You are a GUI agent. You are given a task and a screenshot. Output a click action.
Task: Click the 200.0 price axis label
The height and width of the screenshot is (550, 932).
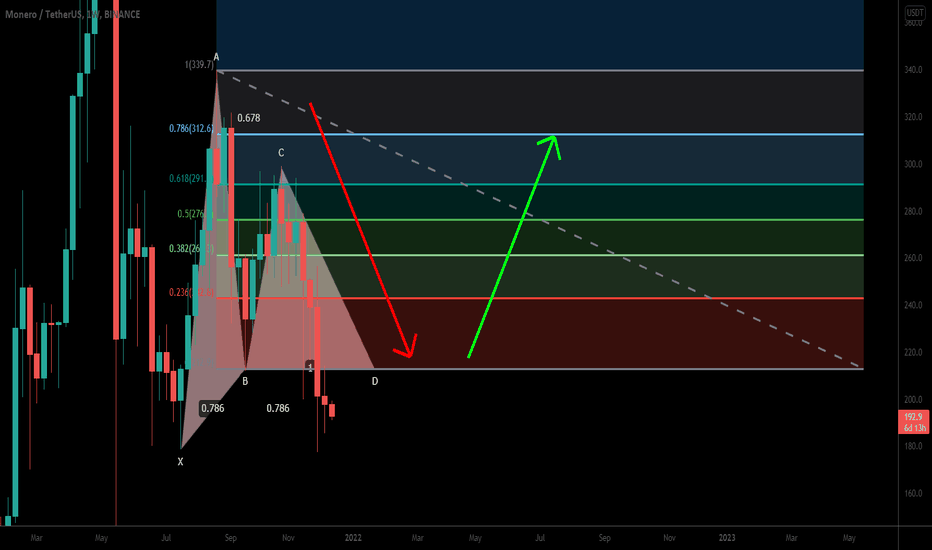tap(913, 399)
